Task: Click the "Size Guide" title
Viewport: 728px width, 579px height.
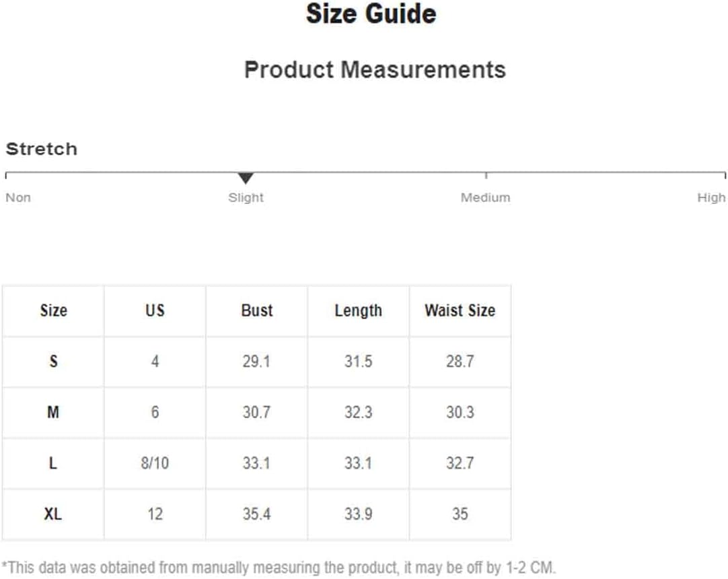Action: pos(371,14)
